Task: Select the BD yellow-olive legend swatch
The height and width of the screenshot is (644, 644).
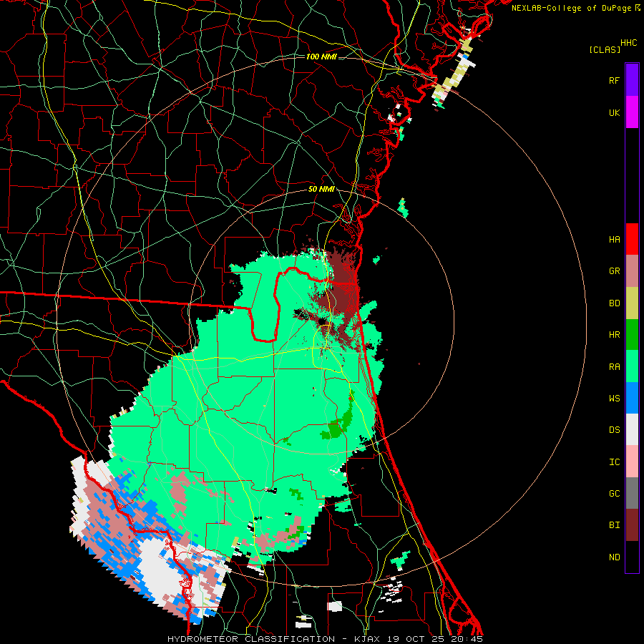Action: 632,303
